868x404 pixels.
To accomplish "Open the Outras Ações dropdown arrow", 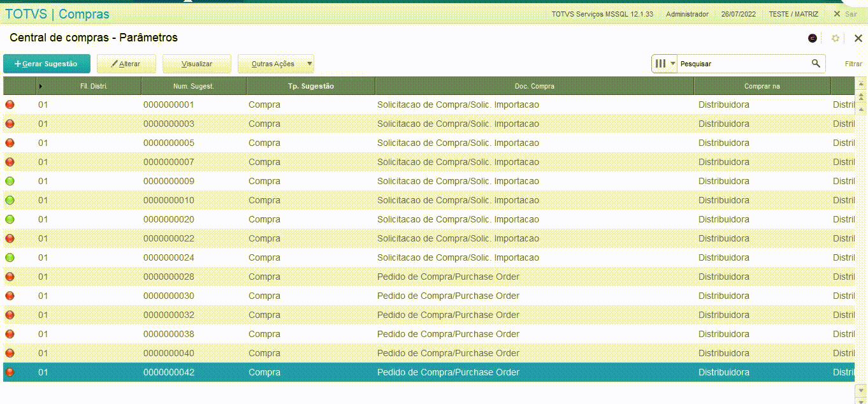I will coord(308,63).
